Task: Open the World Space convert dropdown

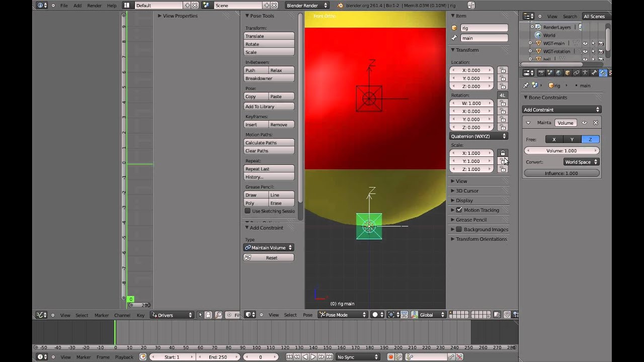Action: tap(581, 162)
